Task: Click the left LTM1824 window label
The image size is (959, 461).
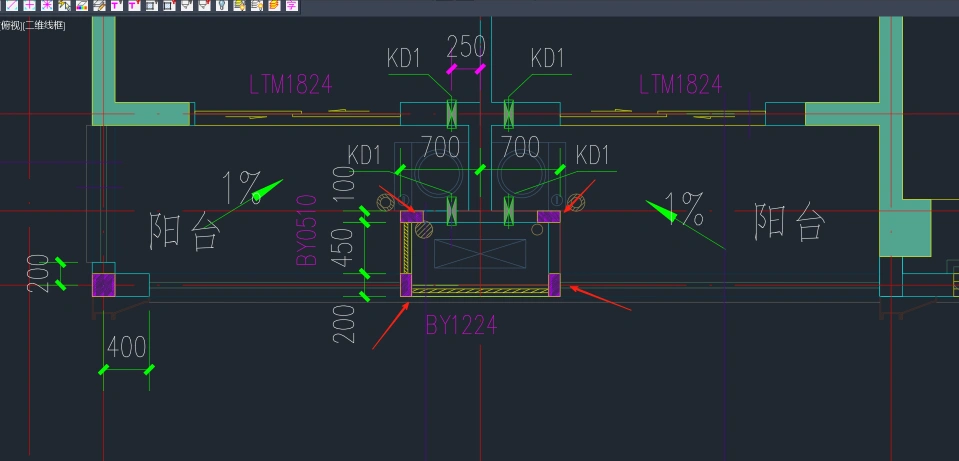Action: pos(291,85)
